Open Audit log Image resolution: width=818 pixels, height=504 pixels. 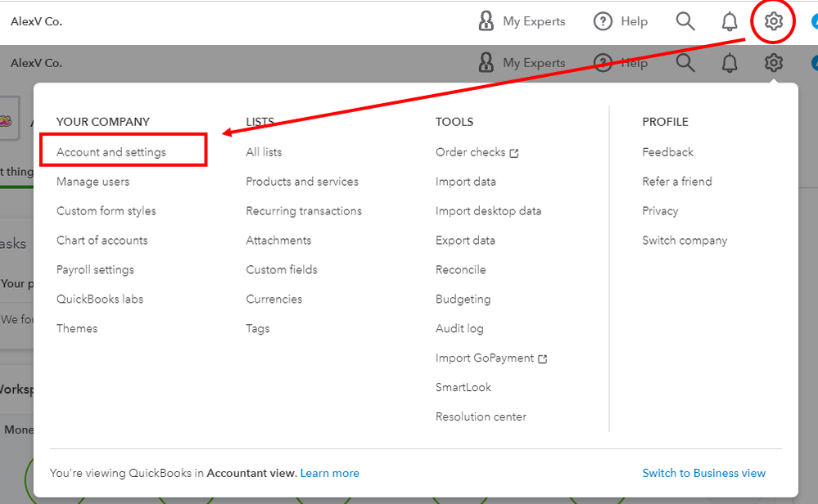pyautogui.click(x=459, y=329)
